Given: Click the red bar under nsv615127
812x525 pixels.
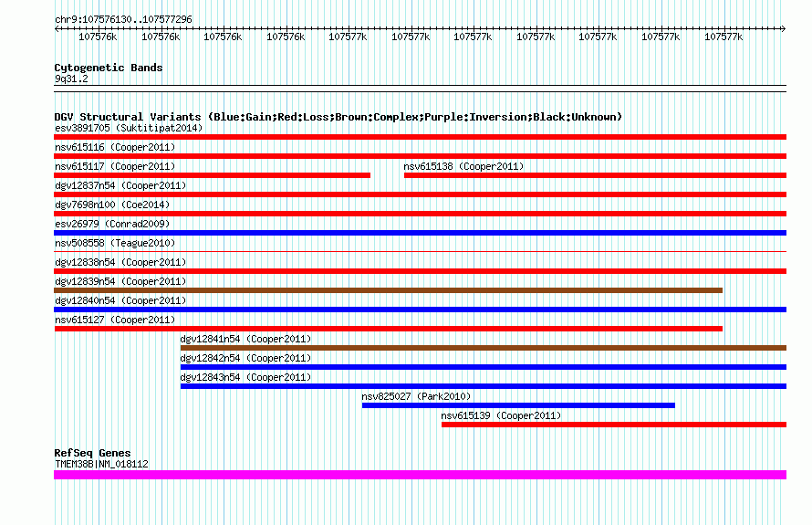Looking at the screenshot, I should click(388, 329).
